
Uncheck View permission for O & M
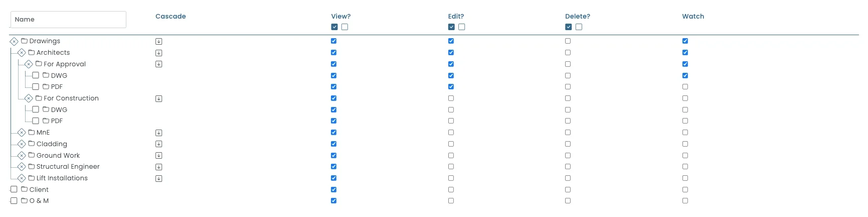(x=333, y=201)
